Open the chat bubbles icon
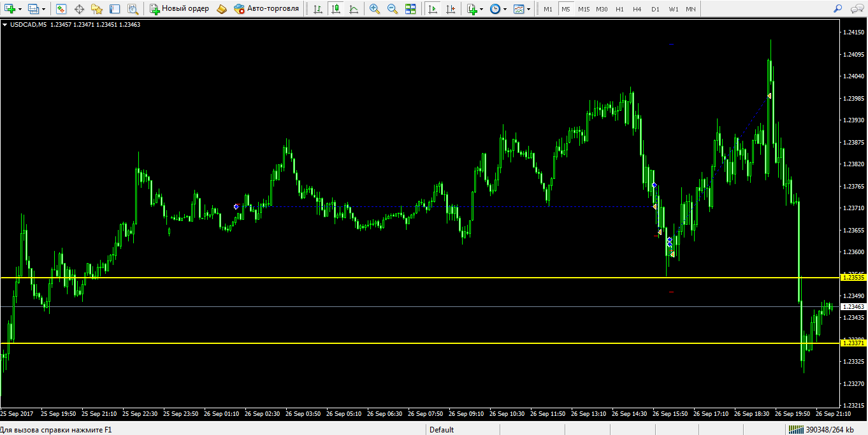Screen dimensions: 868x435 point(856,9)
